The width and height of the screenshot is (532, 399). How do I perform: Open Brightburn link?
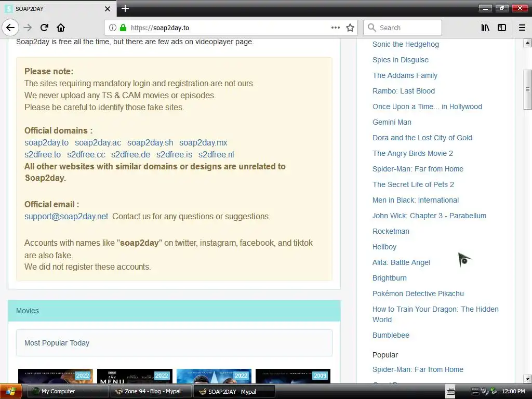[x=390, y=278]
